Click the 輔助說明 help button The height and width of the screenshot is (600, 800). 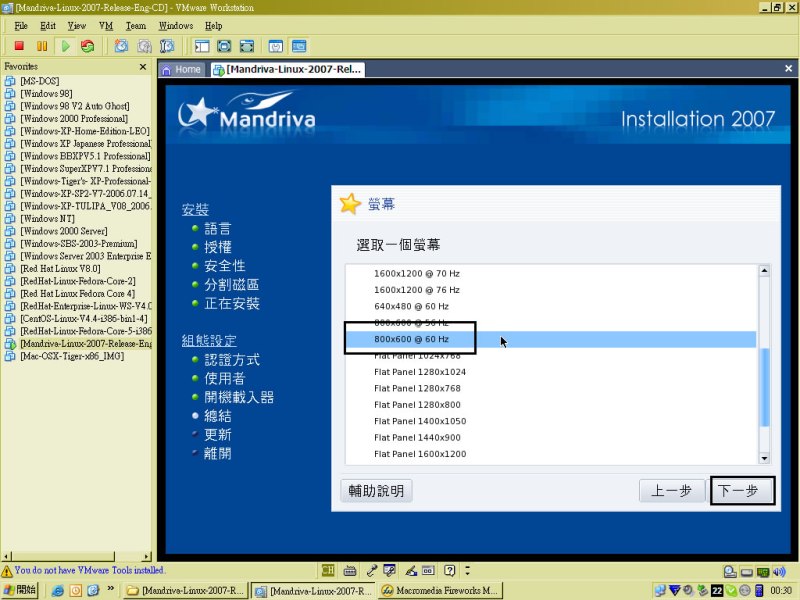[376, 491]
